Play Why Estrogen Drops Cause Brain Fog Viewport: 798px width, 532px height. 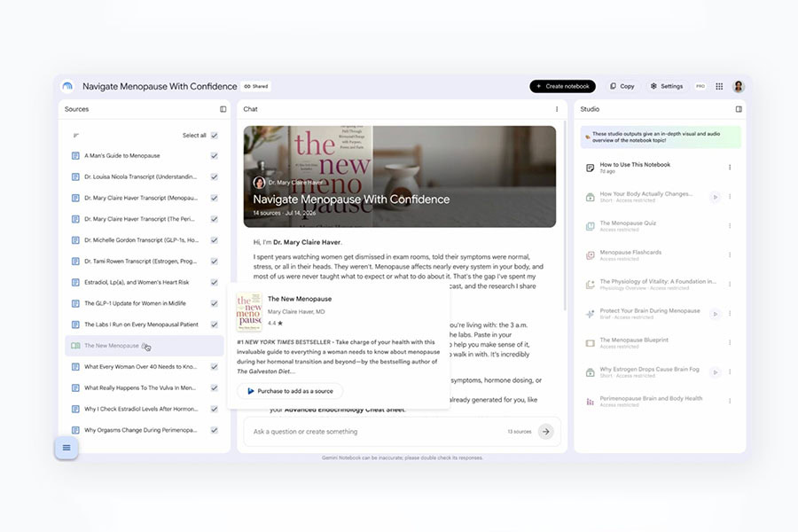pos(715,372)
